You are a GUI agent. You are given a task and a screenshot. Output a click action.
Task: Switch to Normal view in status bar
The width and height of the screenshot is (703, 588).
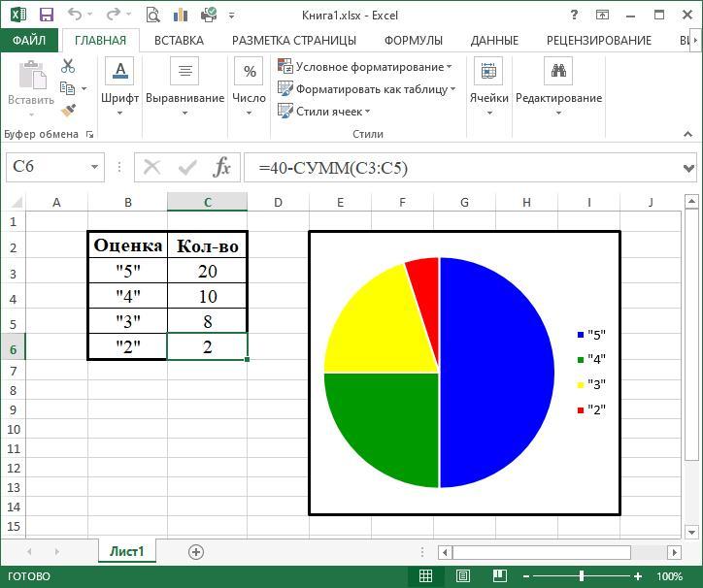(425, 576)
